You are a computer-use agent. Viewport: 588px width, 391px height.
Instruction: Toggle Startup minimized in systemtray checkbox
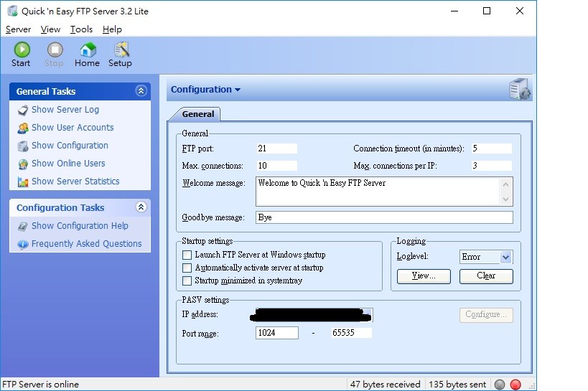pos(187,281)
